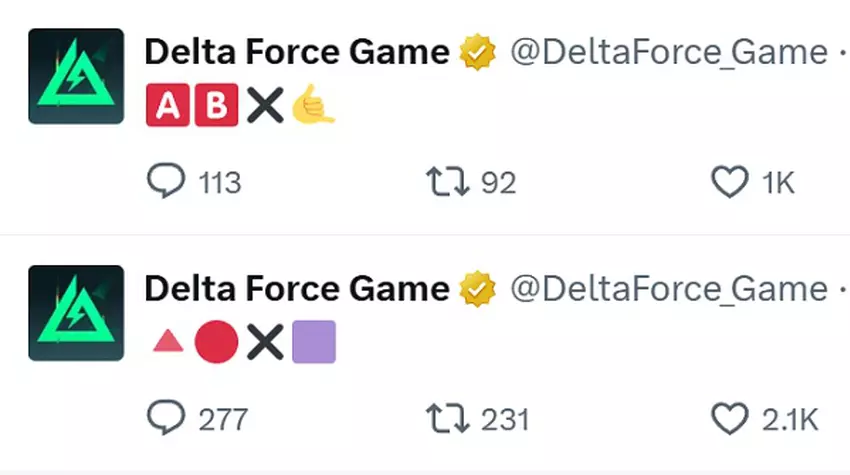
Task: Like the tweet showing 1K likes
Action: [729, 183]
